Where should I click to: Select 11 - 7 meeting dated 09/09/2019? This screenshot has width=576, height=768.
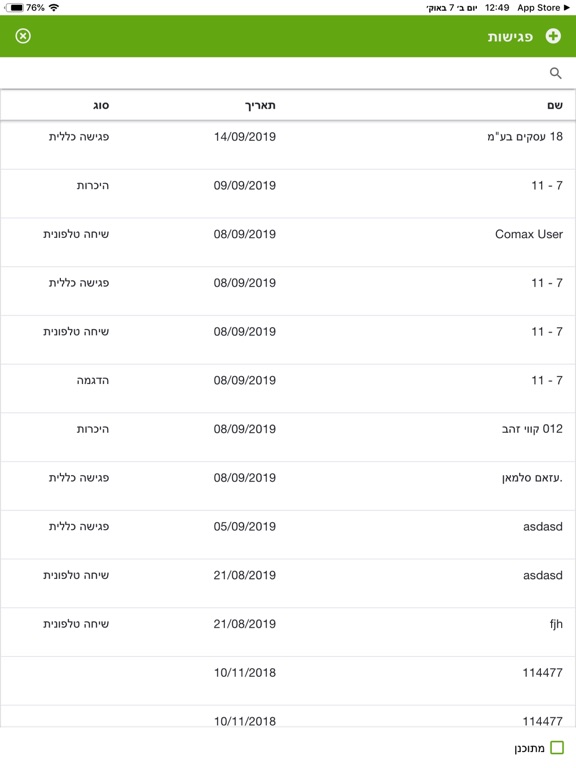click(288, 194)
